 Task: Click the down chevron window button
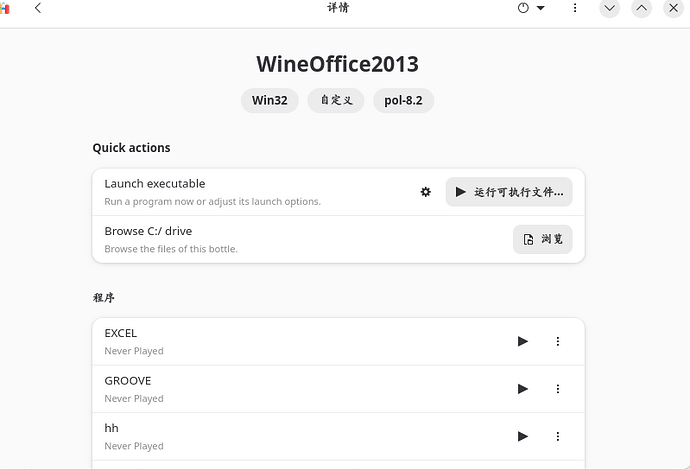610,8
